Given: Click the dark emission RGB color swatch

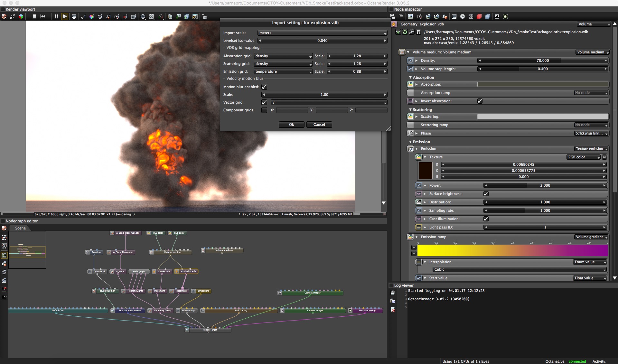Looking at the screenshot, I should coord(425,171).
